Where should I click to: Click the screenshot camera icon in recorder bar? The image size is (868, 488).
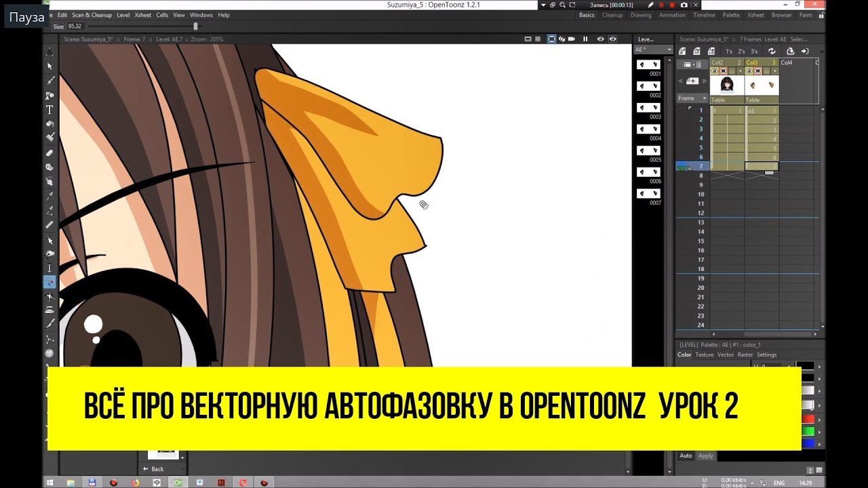tap(684, 5)
